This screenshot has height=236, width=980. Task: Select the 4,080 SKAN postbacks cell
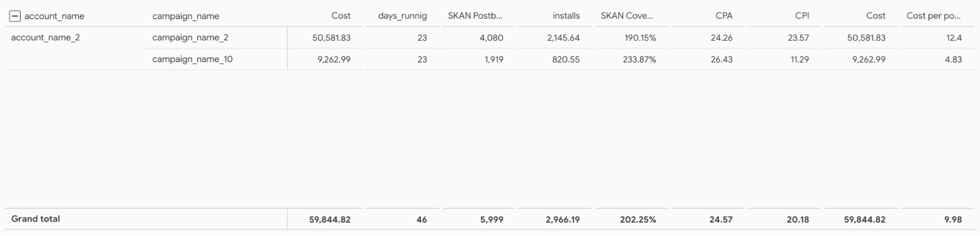tap(491, 38)
